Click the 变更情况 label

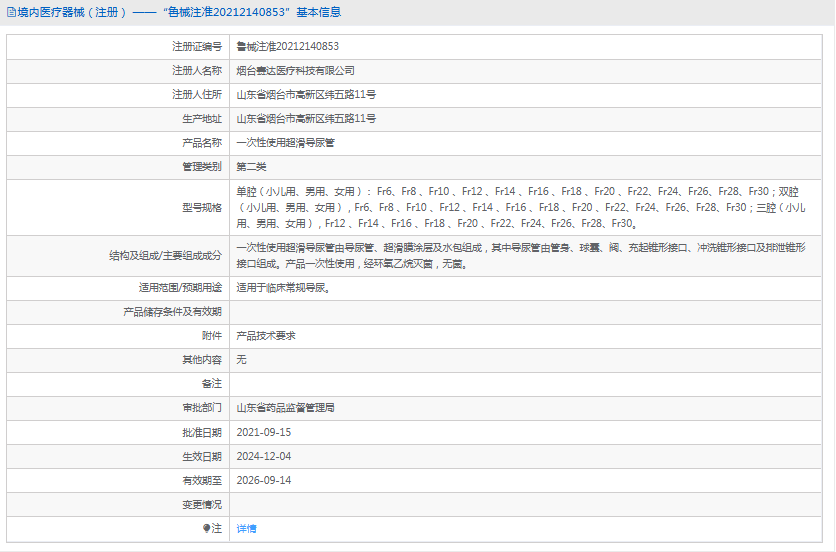[202, 504]
